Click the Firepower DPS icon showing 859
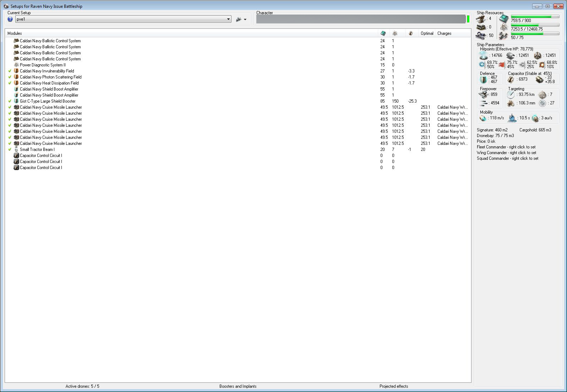This screenshot has height=392, width=567. pos(484,94)
